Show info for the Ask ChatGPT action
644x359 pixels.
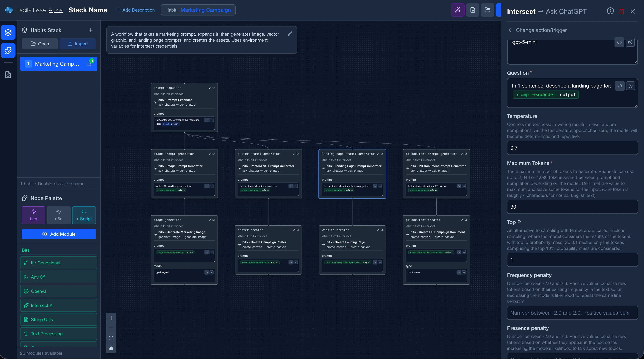coord(610,11)
